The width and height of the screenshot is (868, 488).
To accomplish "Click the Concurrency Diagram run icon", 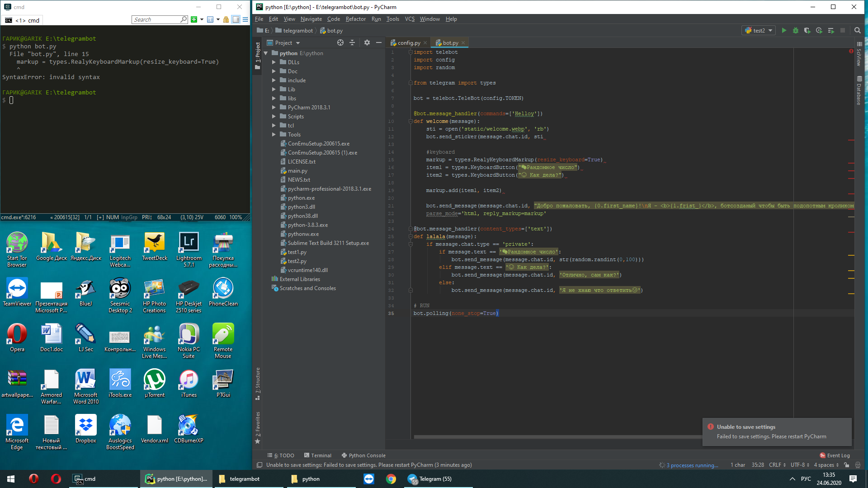I will pos(830,30).
